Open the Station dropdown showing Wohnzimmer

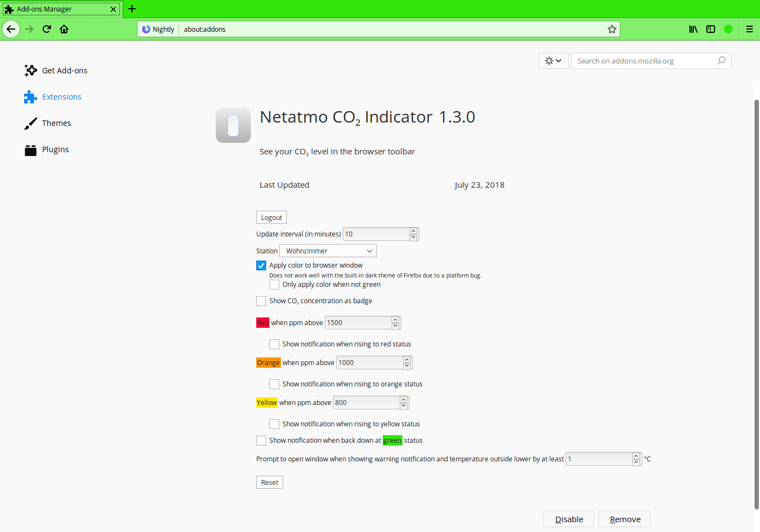328,251
